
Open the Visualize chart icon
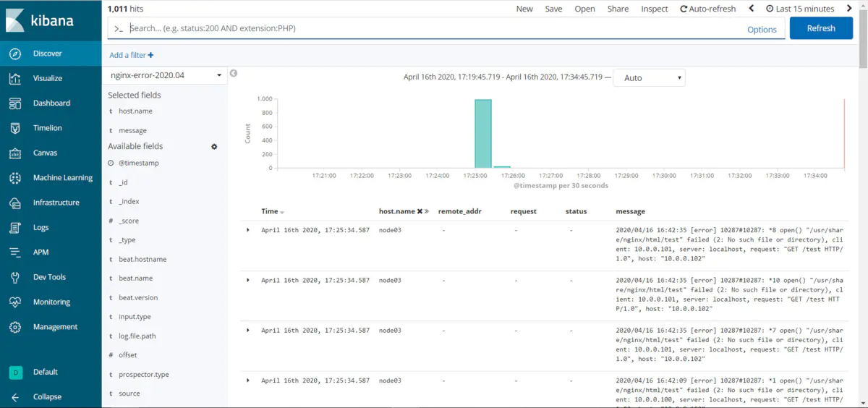[x=15, y=78]
